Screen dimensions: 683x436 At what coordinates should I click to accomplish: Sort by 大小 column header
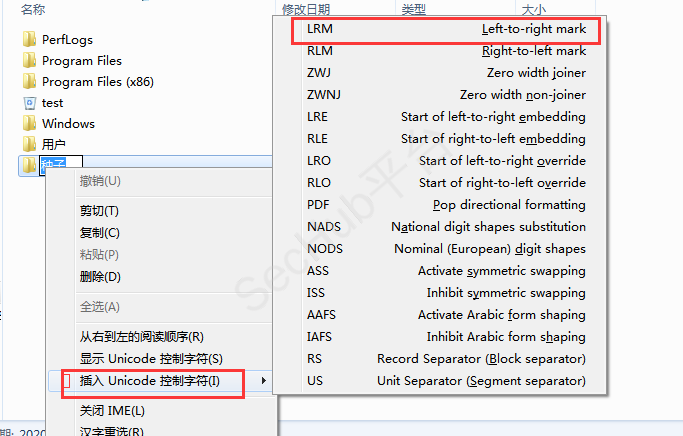534,9
